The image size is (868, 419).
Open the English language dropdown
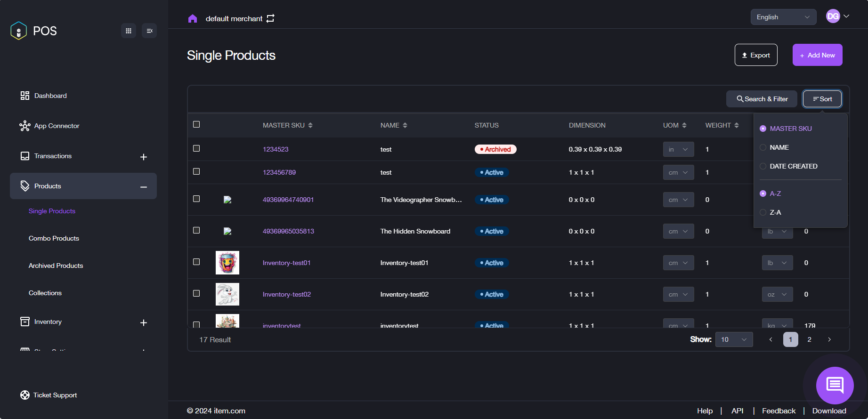pyautogui.click(x=783, y=17)
